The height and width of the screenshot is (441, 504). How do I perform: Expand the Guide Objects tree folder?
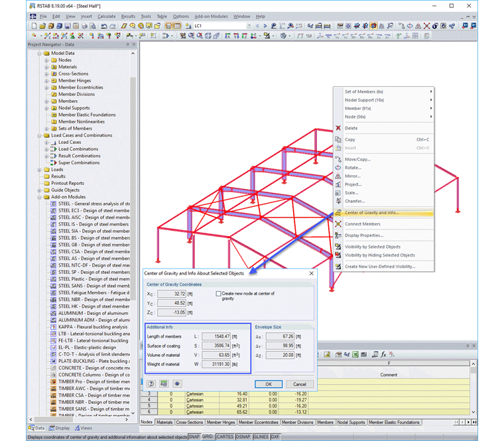coord(40,190)
